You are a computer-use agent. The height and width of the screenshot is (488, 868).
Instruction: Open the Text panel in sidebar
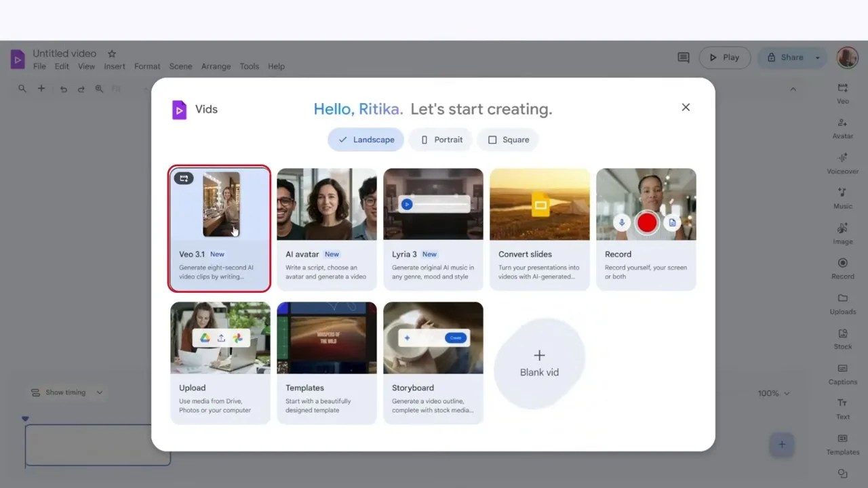point(843,409)
